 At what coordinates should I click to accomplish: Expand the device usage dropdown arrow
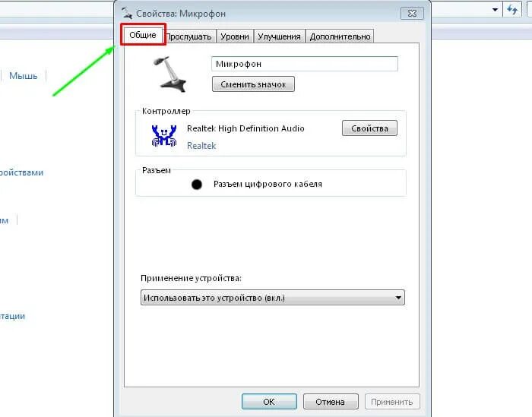[398, 298]
